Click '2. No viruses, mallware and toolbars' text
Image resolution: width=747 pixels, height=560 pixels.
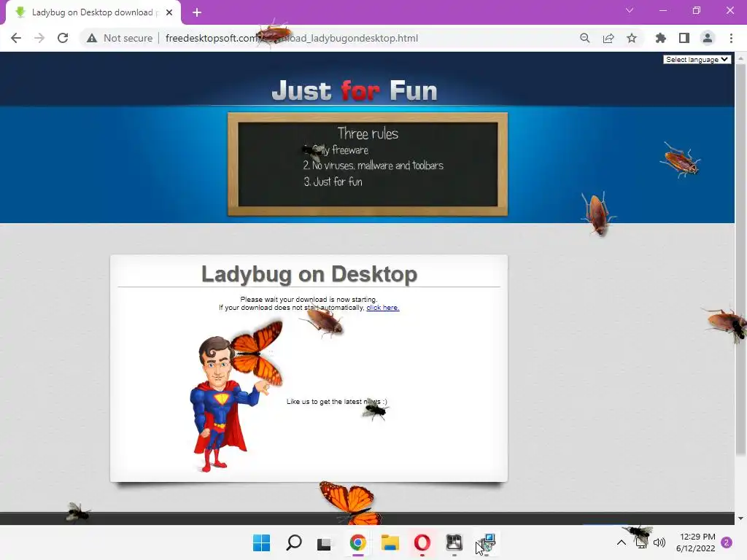(373, 166)
